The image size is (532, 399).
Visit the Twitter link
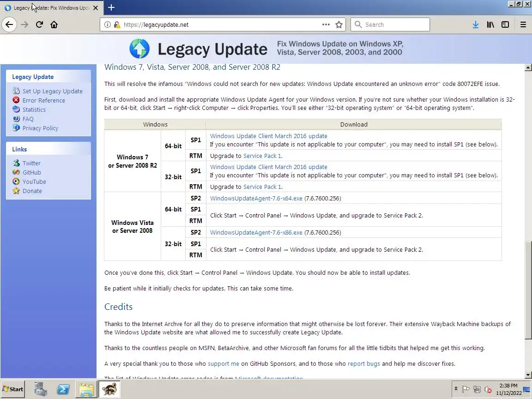pyautogui.click(x=31, y=163)
